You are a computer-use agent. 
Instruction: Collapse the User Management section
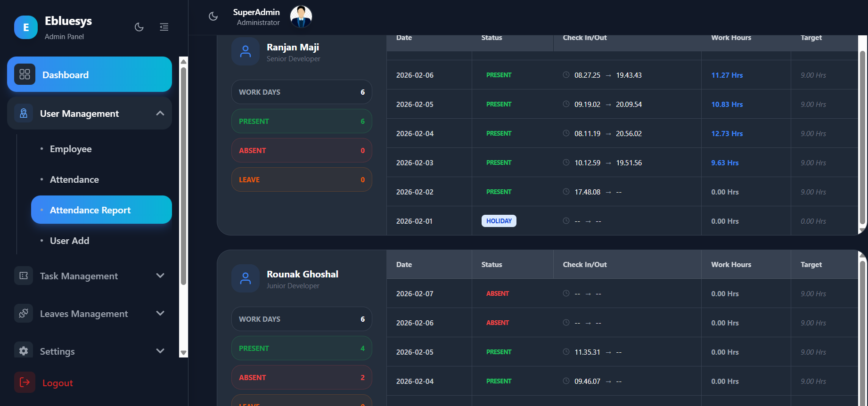(x=160, y=114)
